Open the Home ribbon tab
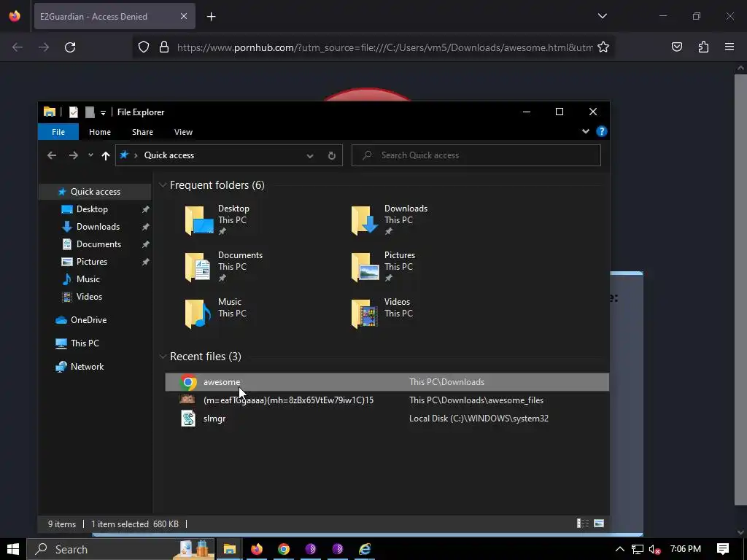The width and height of the screenshot is (747, 560). [x=99, y=132]
